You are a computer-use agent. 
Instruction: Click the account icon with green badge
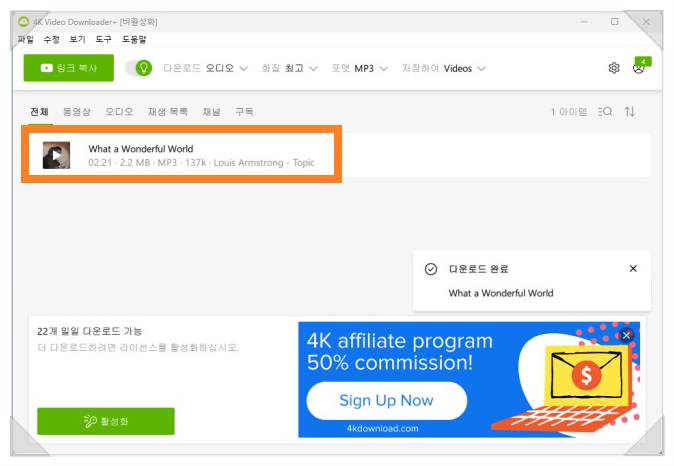coord(640,66)
